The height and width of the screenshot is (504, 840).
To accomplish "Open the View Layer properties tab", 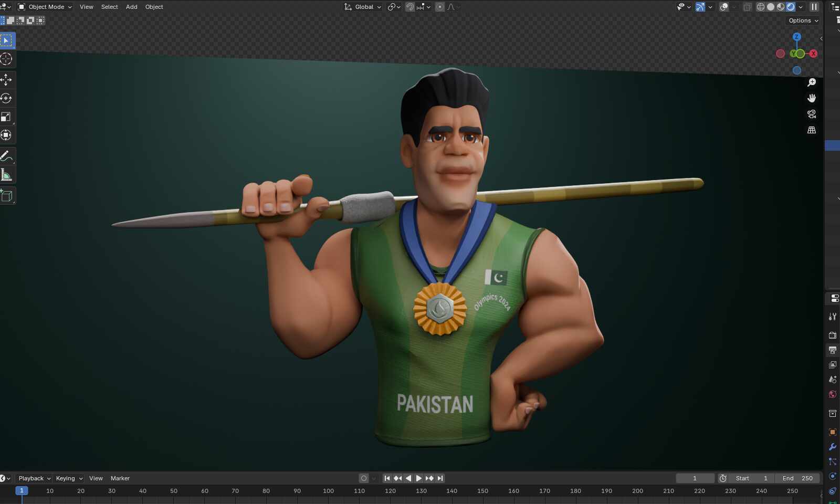I will pos(833,364).
